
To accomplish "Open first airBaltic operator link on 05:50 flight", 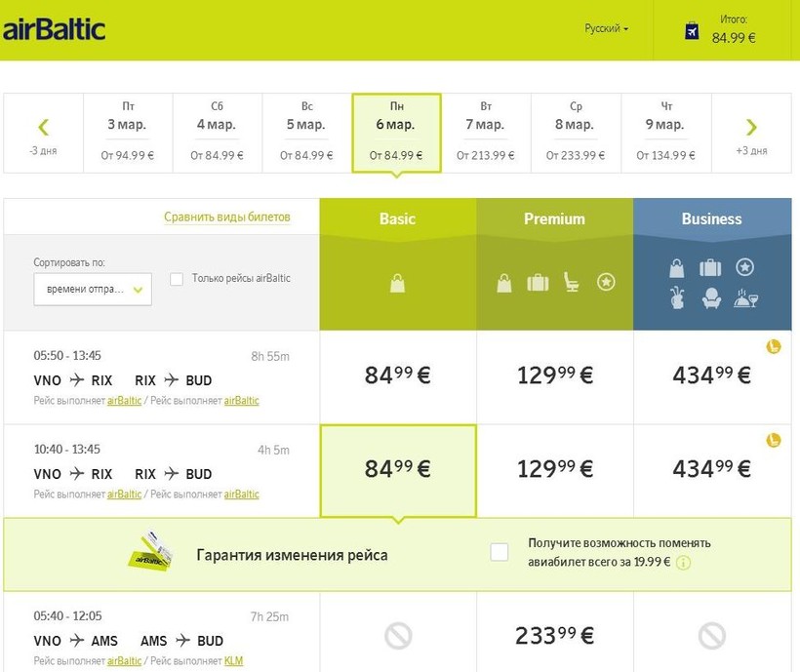I will [x=124, y=401].
